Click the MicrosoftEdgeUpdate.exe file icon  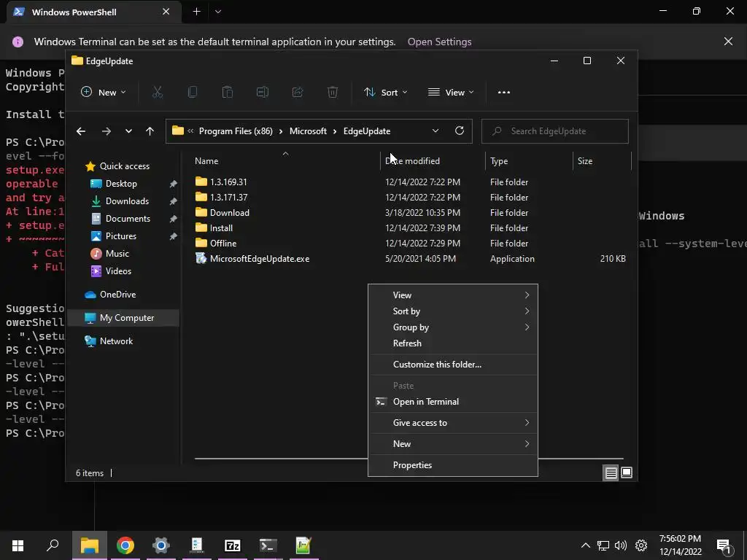coord(201,259)
